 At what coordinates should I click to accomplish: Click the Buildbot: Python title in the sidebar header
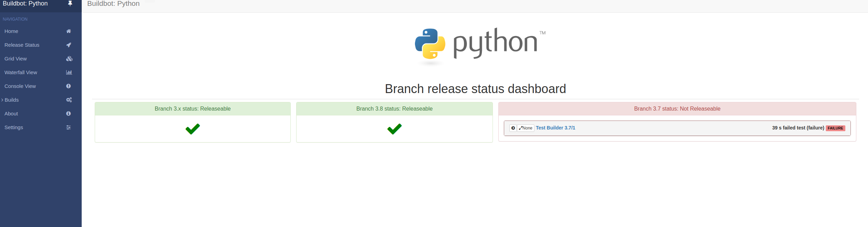[25, 3]
